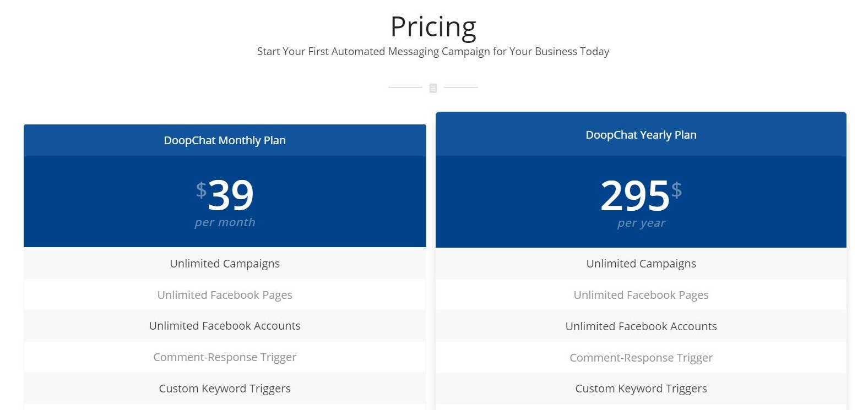Viewport: 868px width, 410px height.
Task: Click Comment-Response Trigger in the monthly plan
Action: coord(225,357)
